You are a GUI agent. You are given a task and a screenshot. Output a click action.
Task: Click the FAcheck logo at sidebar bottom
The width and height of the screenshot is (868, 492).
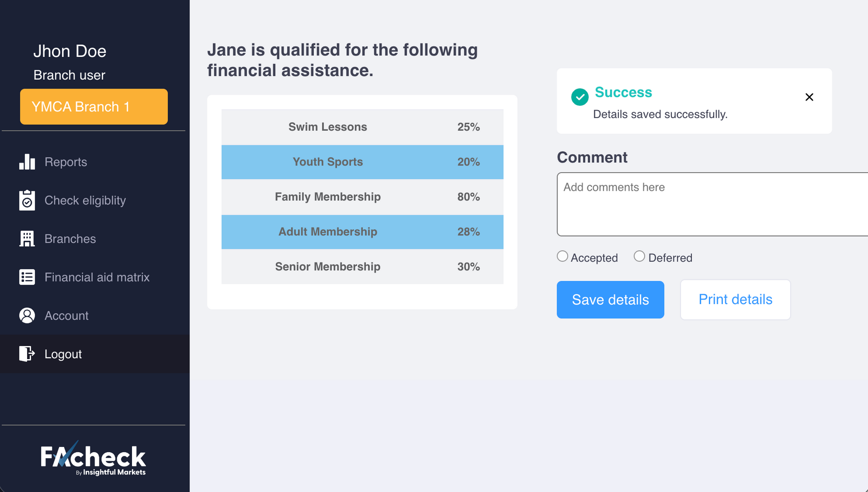point(93,457)
